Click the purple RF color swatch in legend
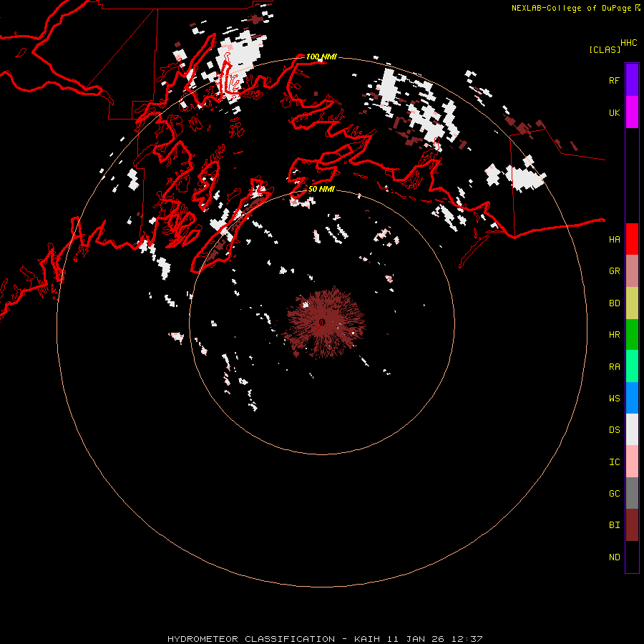Image resolution: width=644 pixels, height=644 pixels. (x=632, y=80)
